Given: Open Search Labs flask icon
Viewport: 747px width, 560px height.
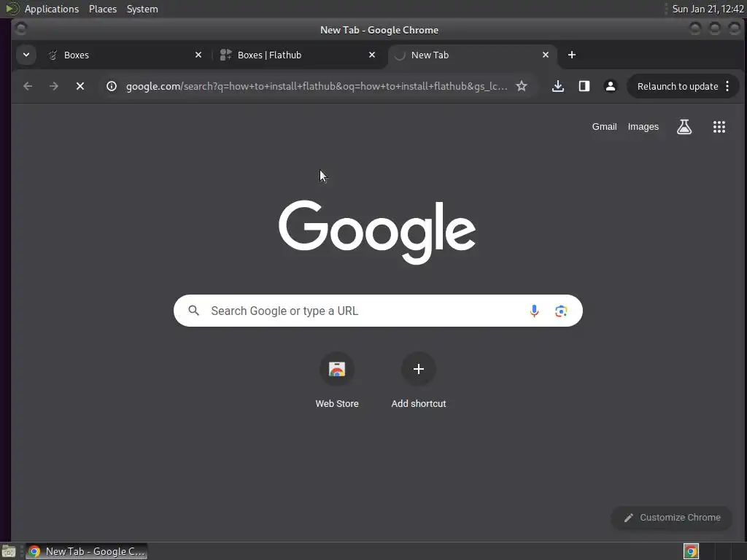Looking at the screenshot, I should point(684,127).
